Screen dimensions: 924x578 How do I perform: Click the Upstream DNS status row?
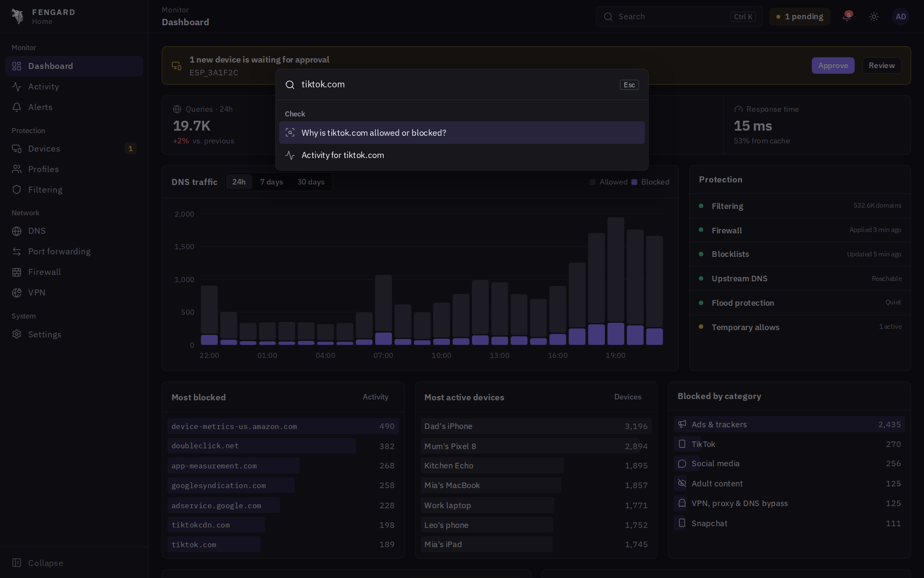coord(800,278)
